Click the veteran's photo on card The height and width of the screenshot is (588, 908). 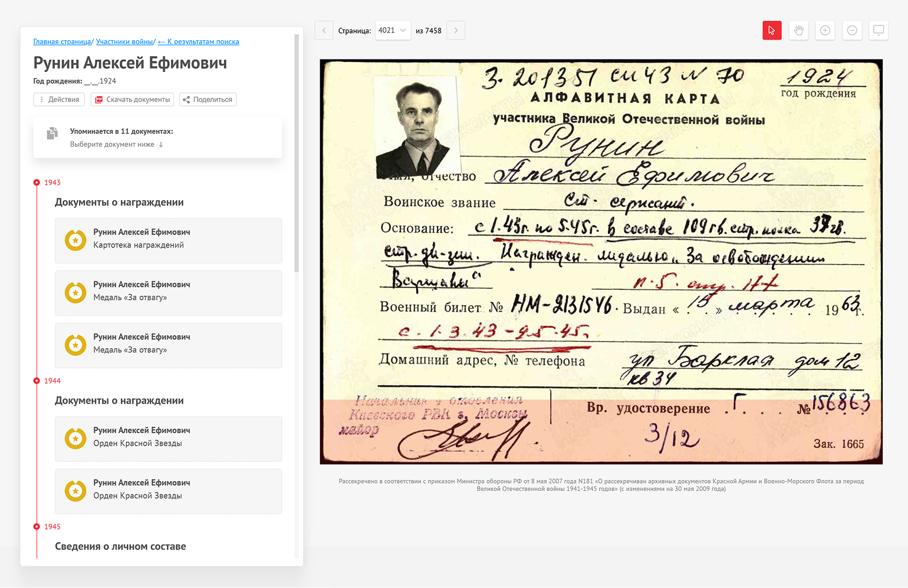(417, 127)
